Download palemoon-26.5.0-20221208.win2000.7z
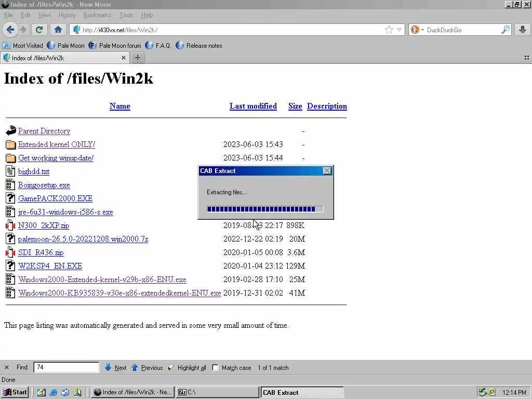Image resolution: width=532 pixels, height=399 pixels. click(x=83, y=239)
